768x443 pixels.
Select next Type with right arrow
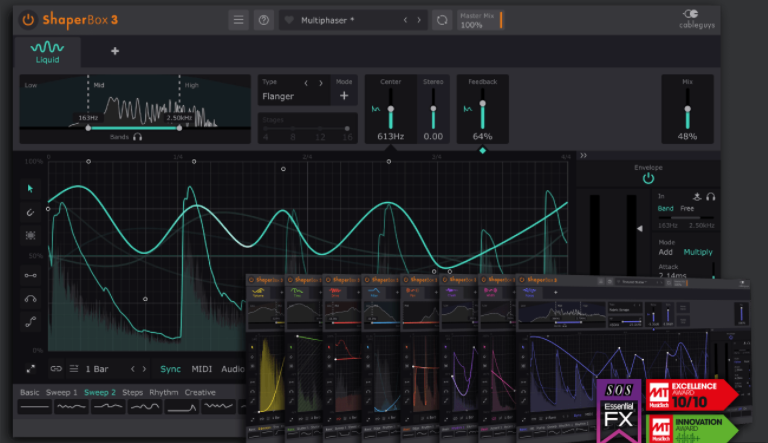tap(321, 83)
